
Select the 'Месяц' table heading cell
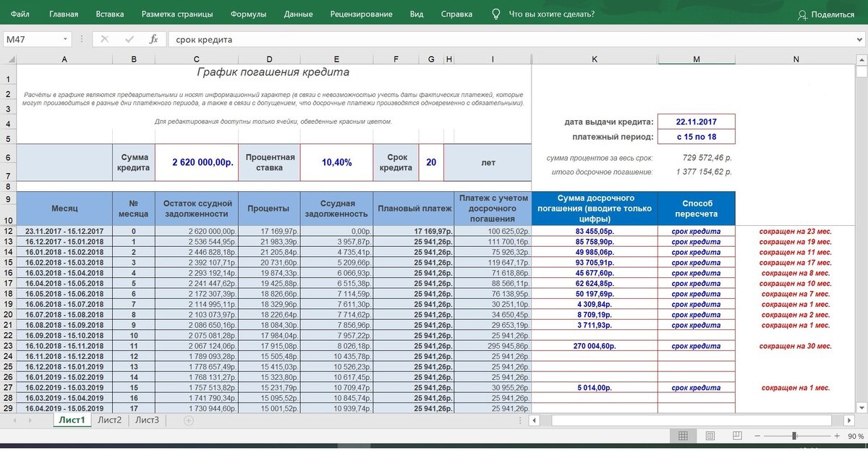64,208
